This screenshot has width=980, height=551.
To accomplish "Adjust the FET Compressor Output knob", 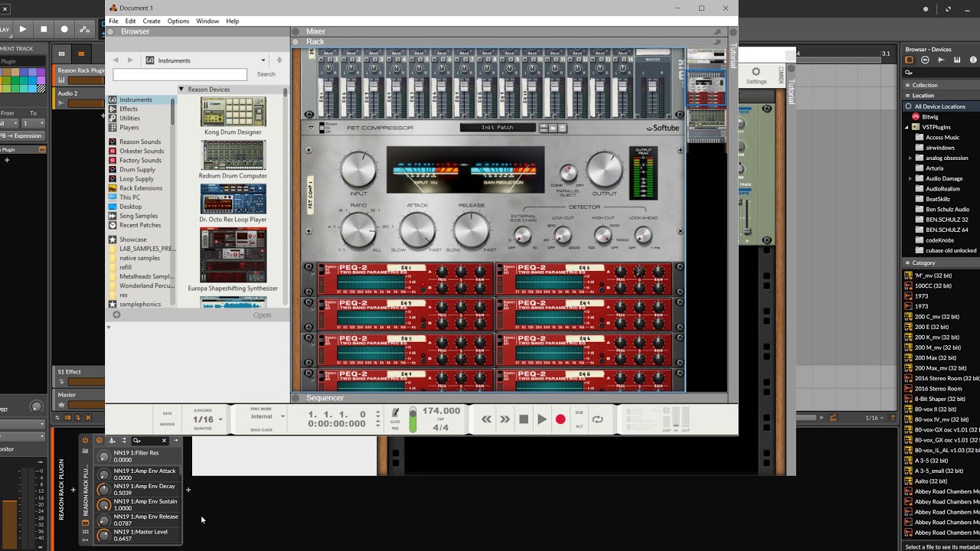I will click(x=605, y=169).
